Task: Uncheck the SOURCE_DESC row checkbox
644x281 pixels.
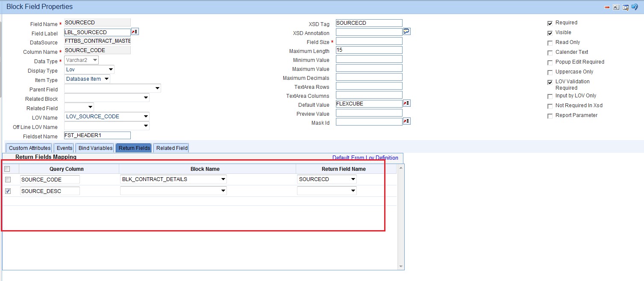Action: tap(8, 191)
